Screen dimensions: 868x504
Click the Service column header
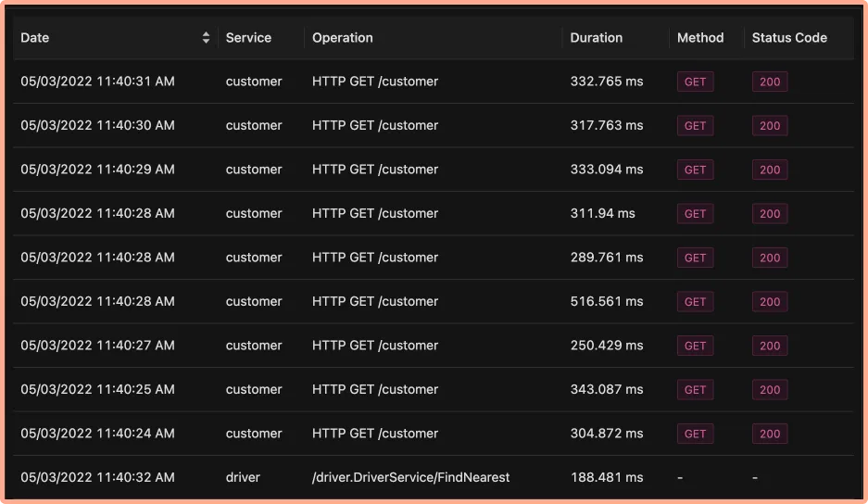pyautogui.click(x=248, y=38)
